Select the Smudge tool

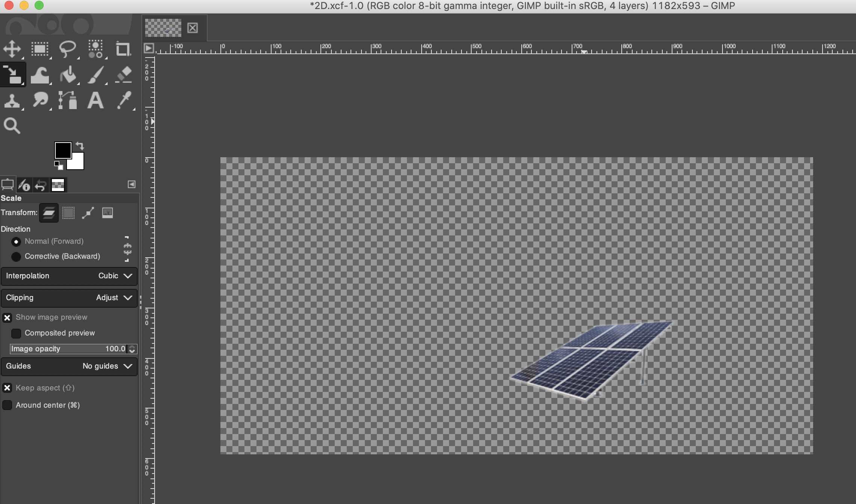(x=40, y=100)
